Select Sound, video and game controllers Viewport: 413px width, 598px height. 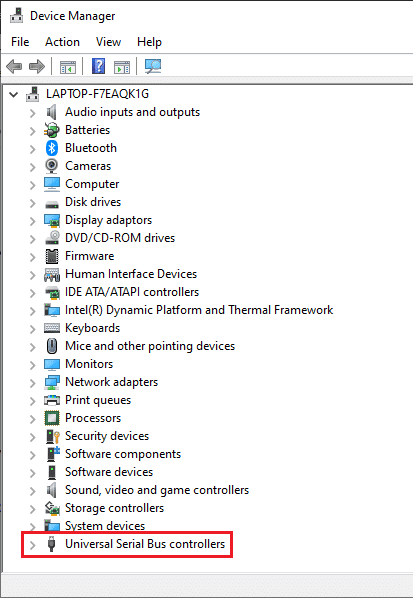[157, 490]
